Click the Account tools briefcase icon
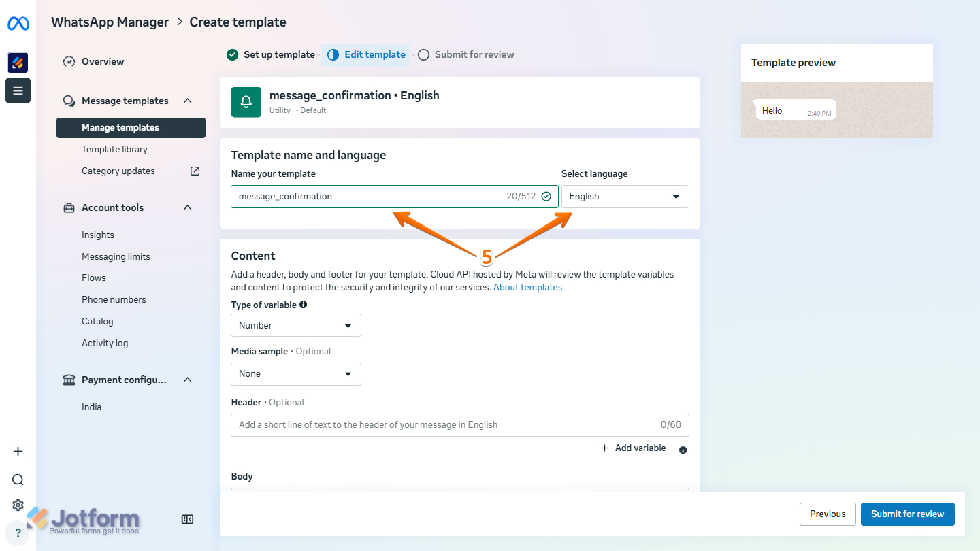Viewport: 980px width, 551px height. 69,207
